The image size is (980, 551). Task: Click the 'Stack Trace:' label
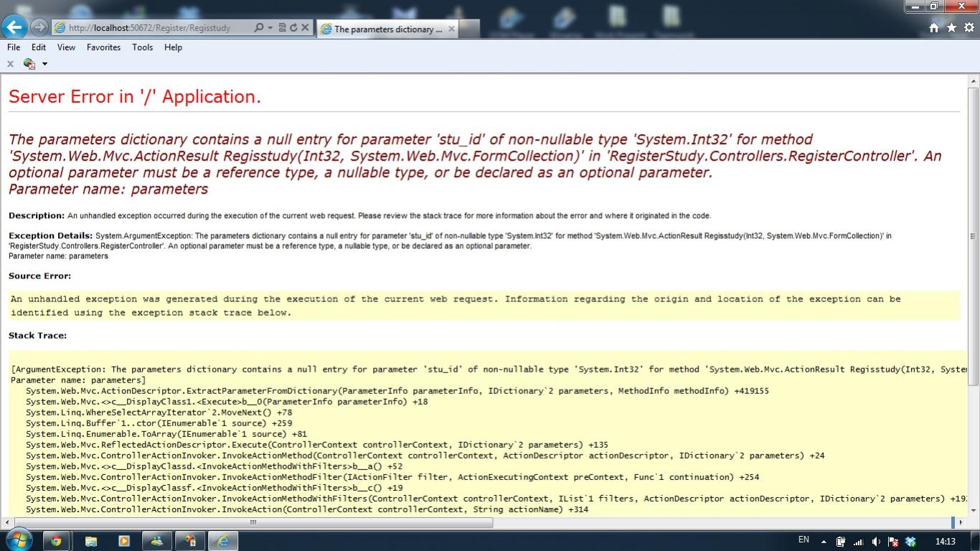tap(37, 335)
